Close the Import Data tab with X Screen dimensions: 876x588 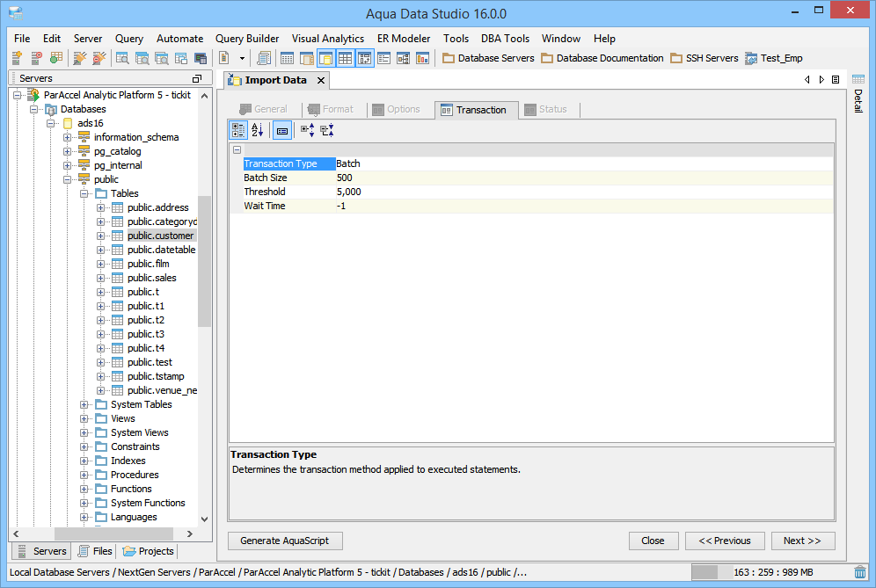coord(321,80)
